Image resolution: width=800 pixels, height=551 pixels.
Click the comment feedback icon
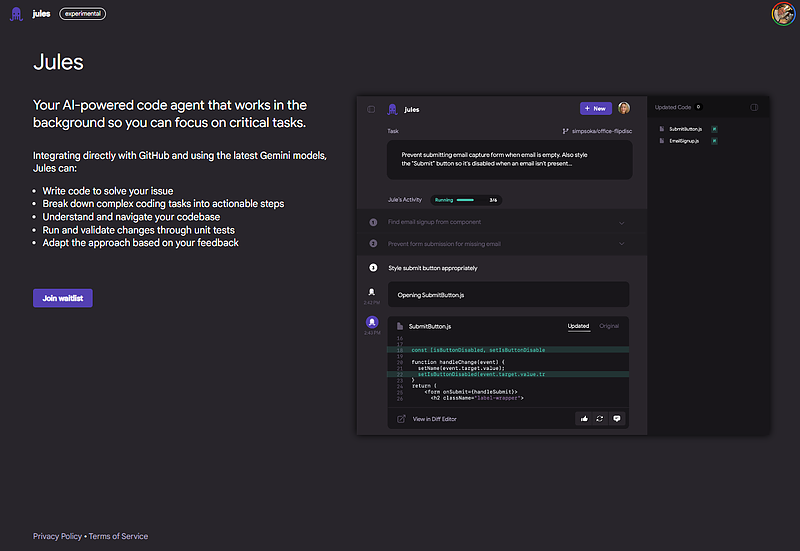pyautogui.click(x=617, y=418)
